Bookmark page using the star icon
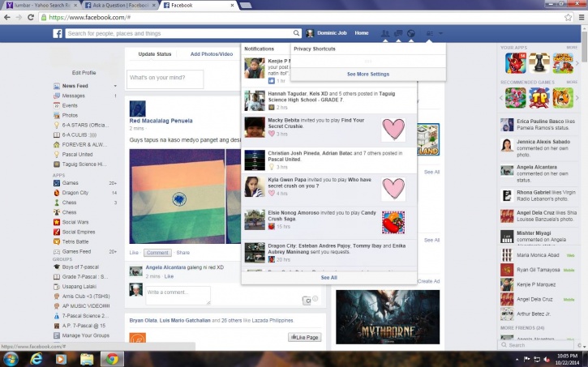The image size is (588, 367). [568, 17]
